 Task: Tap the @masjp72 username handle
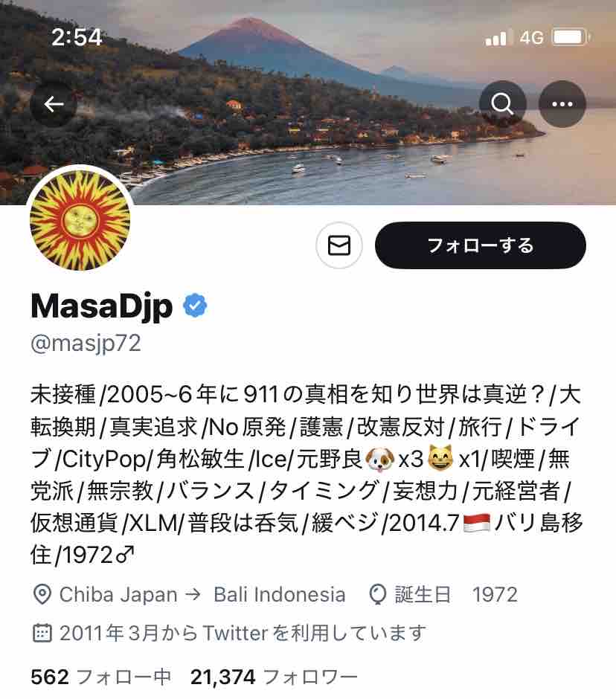tap(86, 343)
